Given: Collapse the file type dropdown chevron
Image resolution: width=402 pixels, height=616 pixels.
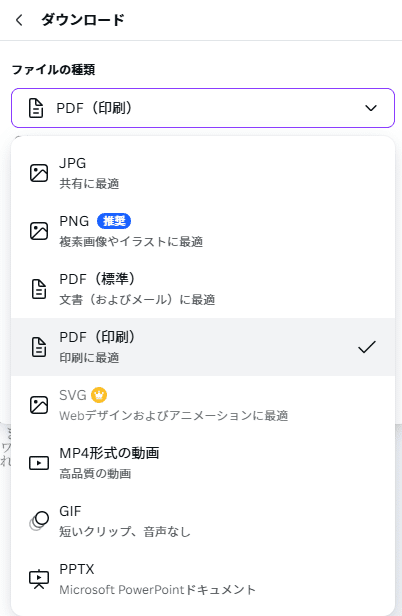Looking at the screenshot, I should coord(371,108).
